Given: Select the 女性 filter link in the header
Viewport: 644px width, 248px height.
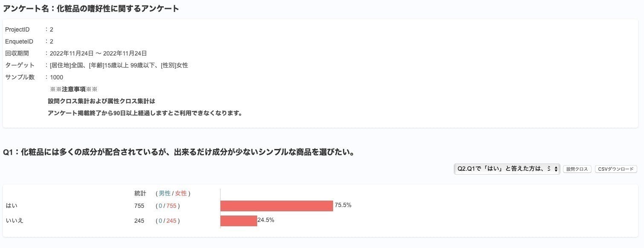Looking at the screenshot, I should click(180, 193).
